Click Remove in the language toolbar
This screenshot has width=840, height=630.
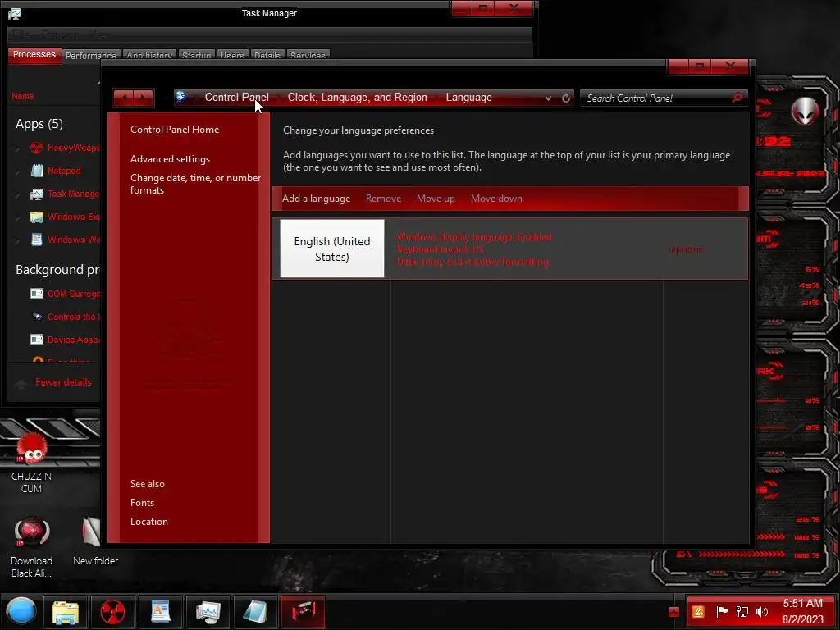[383, 199]
